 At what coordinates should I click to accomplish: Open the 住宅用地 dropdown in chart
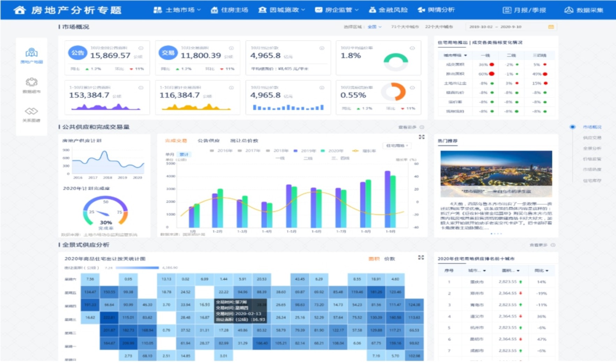[x=397, y=146]
